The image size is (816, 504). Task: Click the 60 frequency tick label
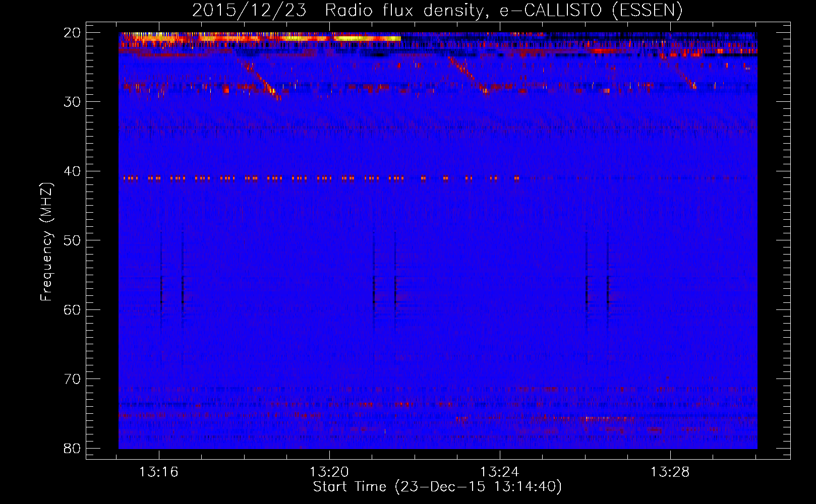point(72,310)
